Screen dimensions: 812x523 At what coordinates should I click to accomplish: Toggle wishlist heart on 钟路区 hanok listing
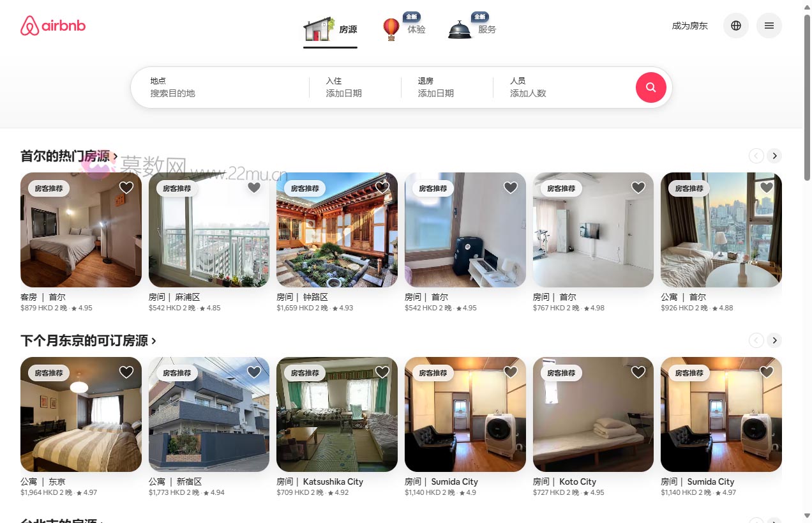(382, 187)
